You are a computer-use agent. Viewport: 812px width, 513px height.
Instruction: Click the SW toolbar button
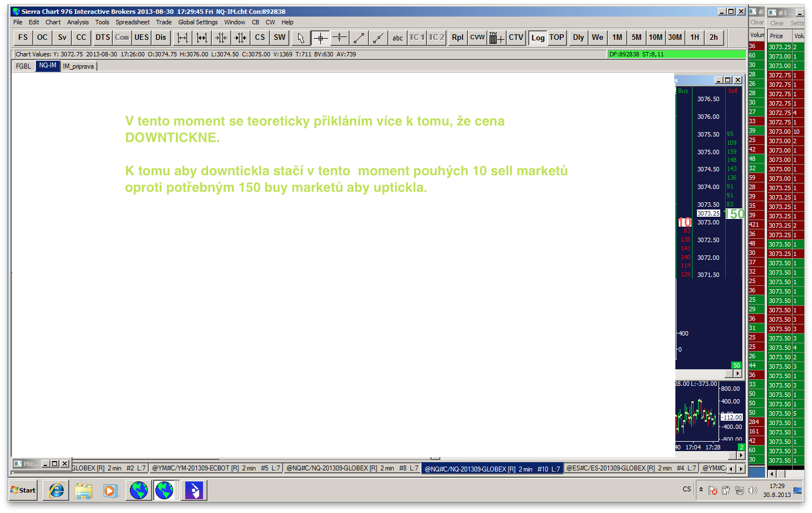pos(280,38)
